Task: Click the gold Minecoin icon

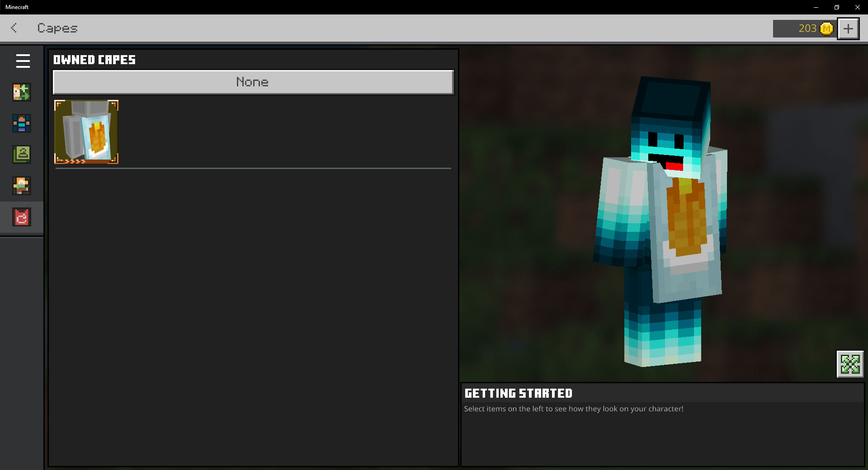Action: point(826,28)
